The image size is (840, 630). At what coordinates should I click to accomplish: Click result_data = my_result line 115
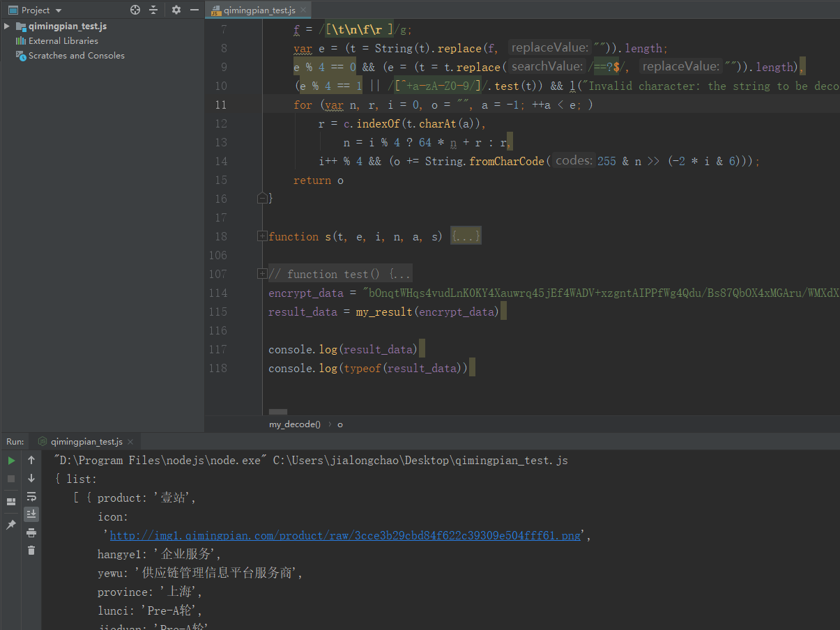pos(383,312)
